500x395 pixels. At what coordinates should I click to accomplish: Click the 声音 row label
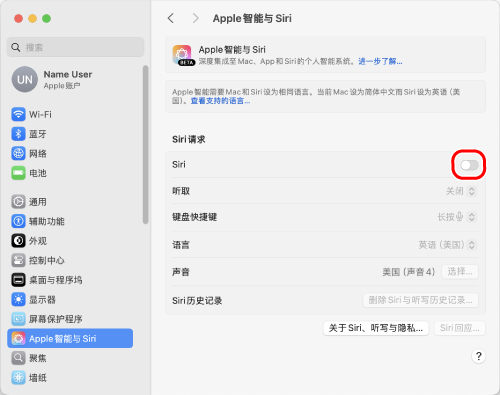(181, 272)
